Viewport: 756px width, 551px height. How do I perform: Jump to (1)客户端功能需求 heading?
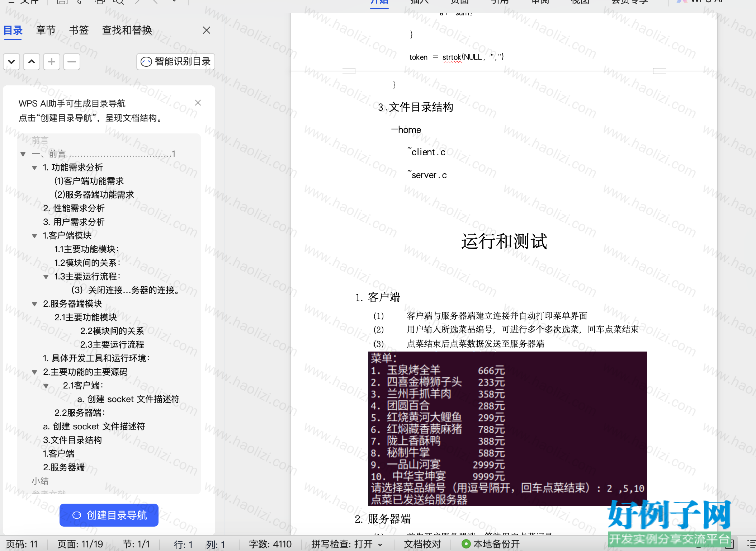(x=89, y=181)
